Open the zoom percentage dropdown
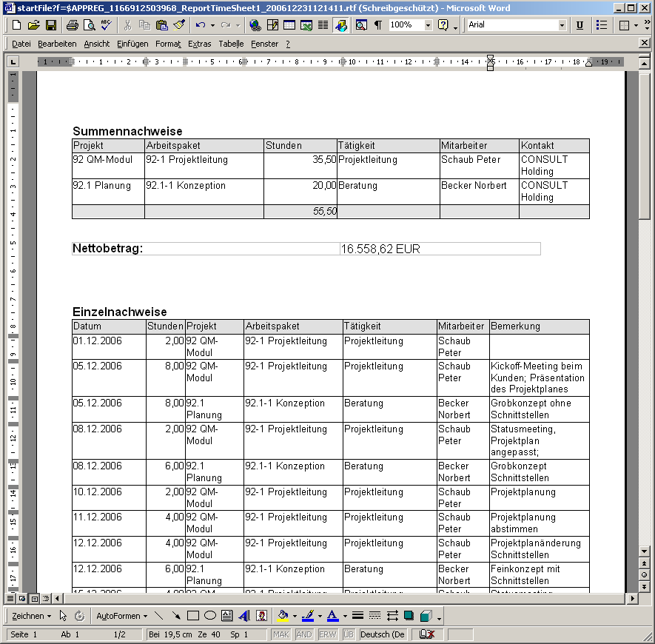Image resolution: width=655 pixels, height=644 pixels. coord(428,25)
